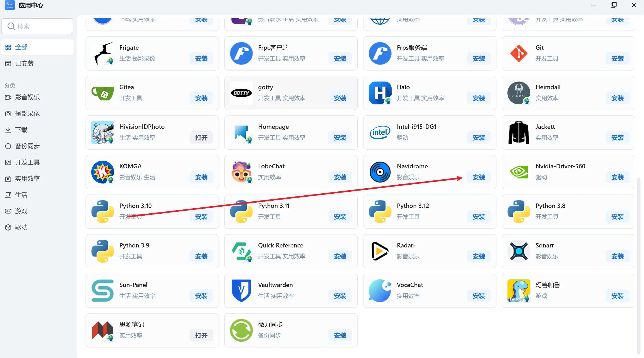Click the 应用中心 store logo
This screenshot has width=644, height=358.
10,5
